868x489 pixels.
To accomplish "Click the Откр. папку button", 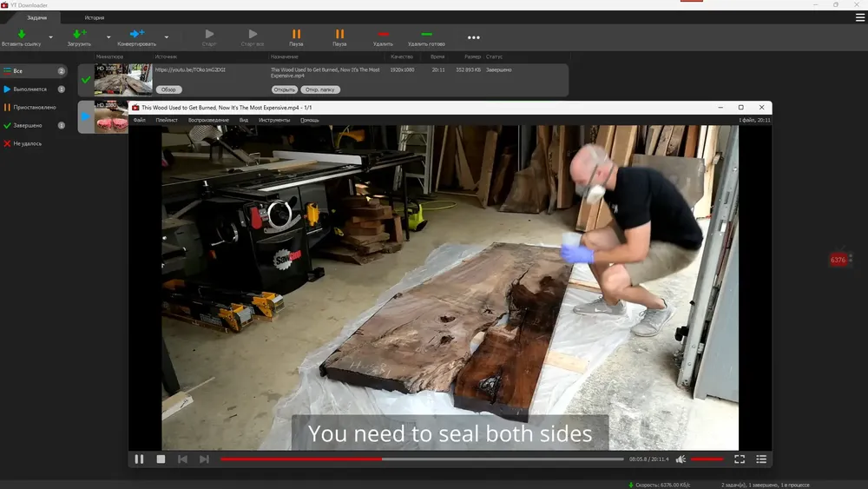I will pos(320,89).
